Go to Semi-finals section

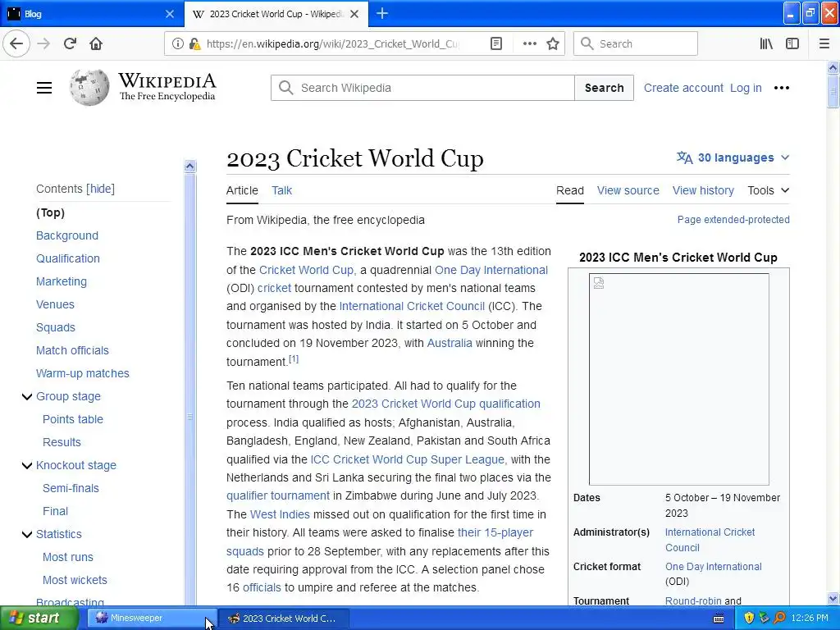point(71,489)
